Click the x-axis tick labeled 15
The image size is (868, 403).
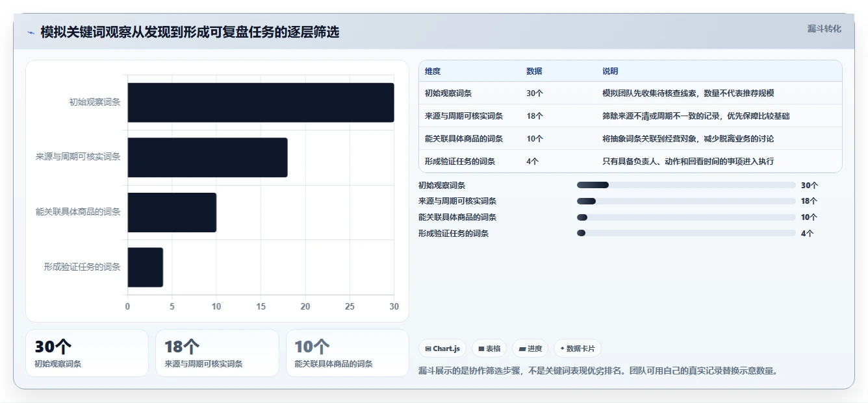pyautogui.click(x=261, y=306)
